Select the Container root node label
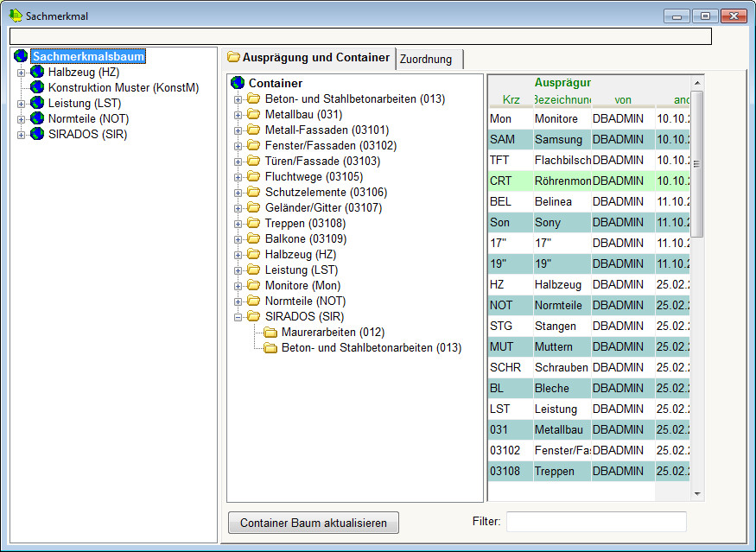The width and height of the screenshot is (756, 552). [276, 84]
